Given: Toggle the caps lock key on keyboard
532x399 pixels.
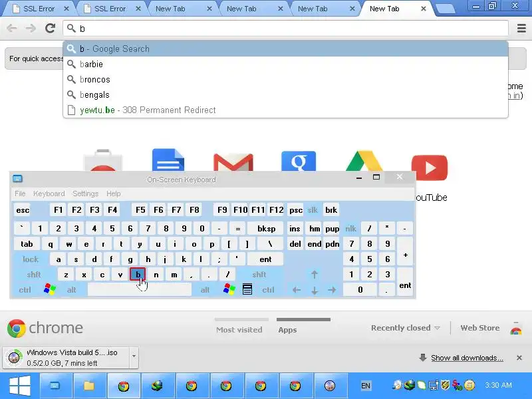Looking at the screenshot, I should pyautogui.click(x=31, y=259).
